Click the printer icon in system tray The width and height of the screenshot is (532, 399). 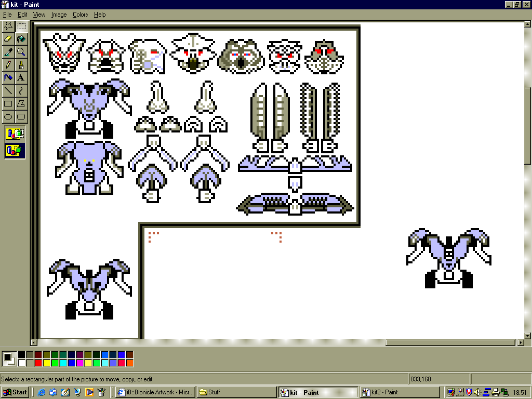point(496,392)
